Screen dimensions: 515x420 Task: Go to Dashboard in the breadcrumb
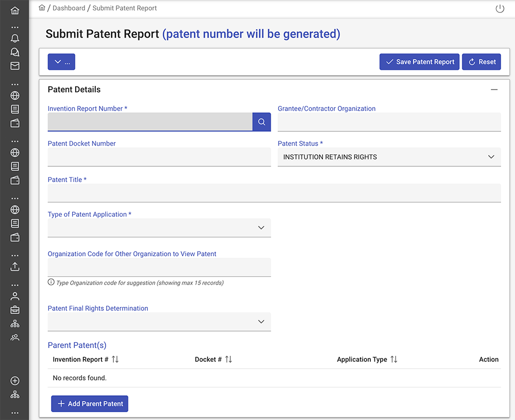pos(69,8)
